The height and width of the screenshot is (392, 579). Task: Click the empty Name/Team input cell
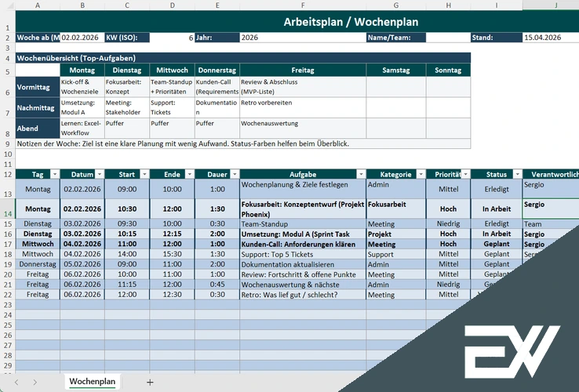coord(448,37)
